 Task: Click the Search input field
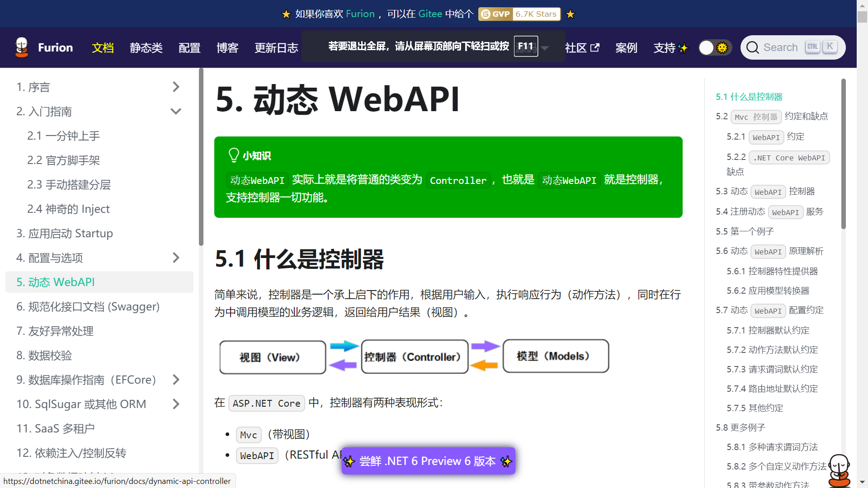[x=793, y=47]
